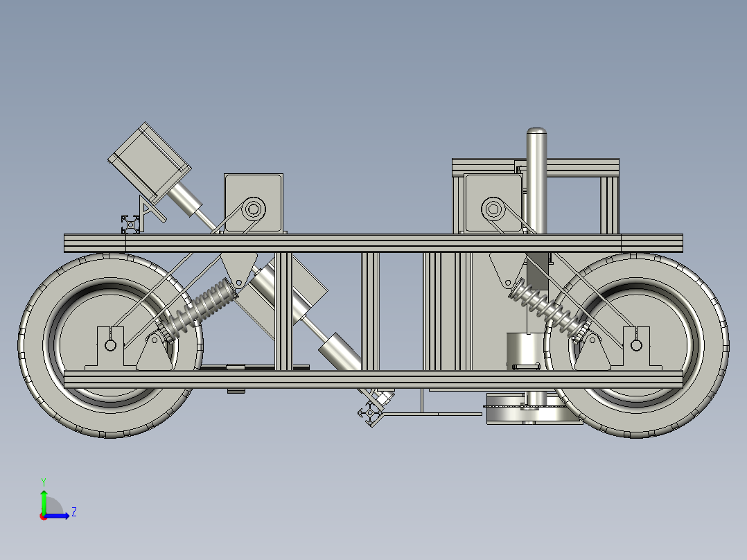
Task: Pick the right coil spring shock absorber
Action: [x=548, y=310]
